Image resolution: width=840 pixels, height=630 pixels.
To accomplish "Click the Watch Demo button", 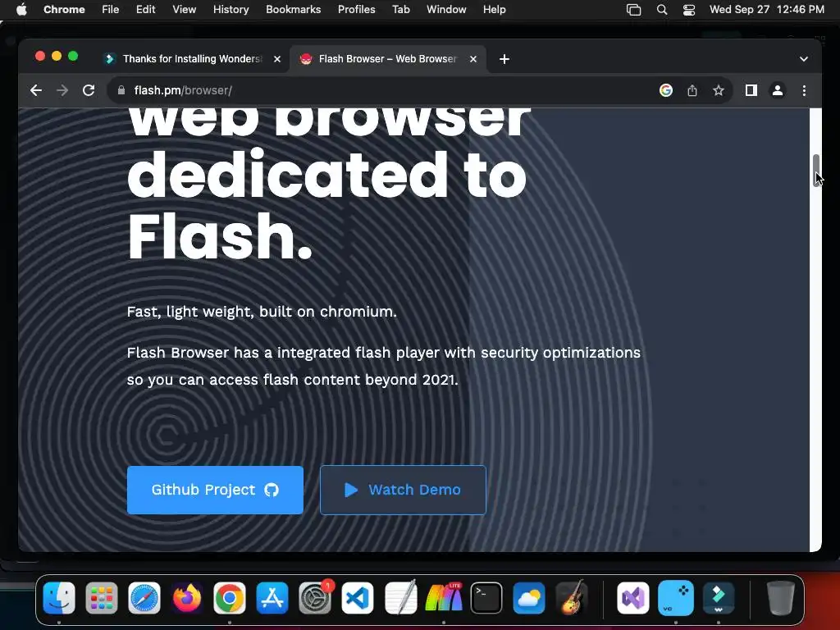I will click(403, 490).
